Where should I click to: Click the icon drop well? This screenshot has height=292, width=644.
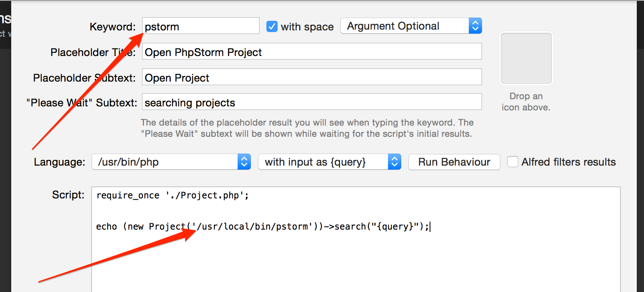pyautogui.click(x=526, y=58)
